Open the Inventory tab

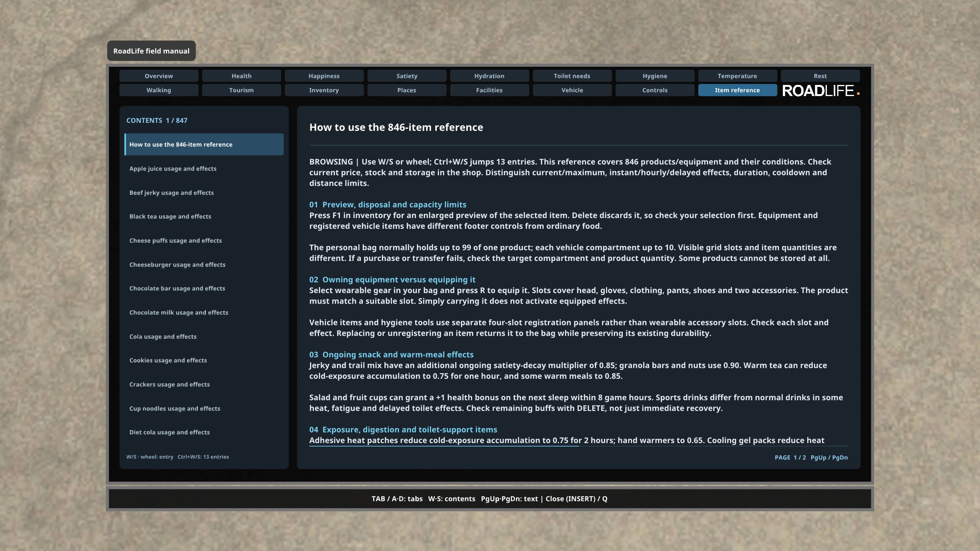click(324, 90)
